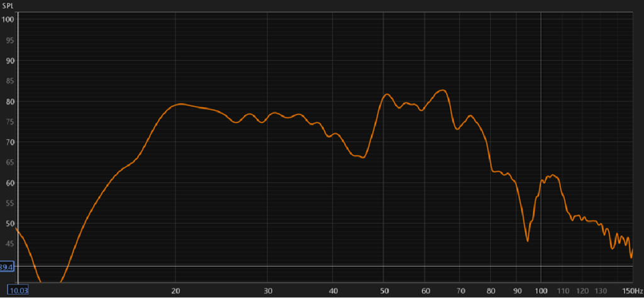The width and height of the screenshot is (644, 298).
Task: Click the 100 Hz tick label
Action: [x=541, y=290]
